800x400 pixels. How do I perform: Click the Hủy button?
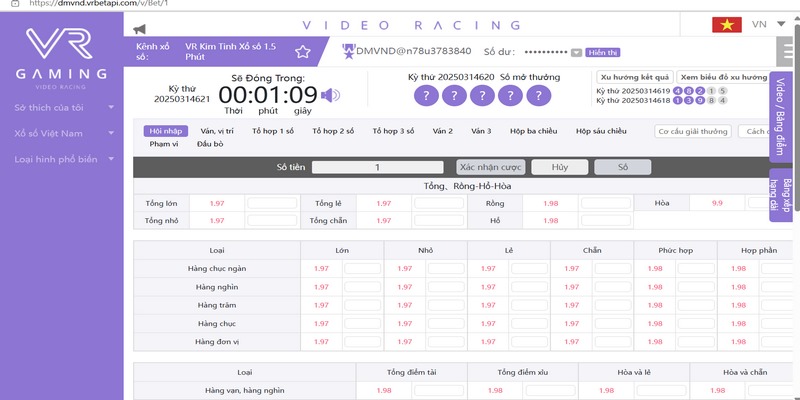(x=559, y=167)
